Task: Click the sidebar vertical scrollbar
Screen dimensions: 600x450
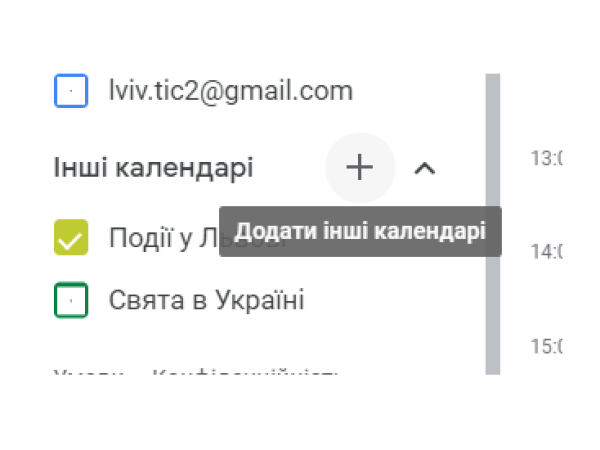Action: coord(493,224)
